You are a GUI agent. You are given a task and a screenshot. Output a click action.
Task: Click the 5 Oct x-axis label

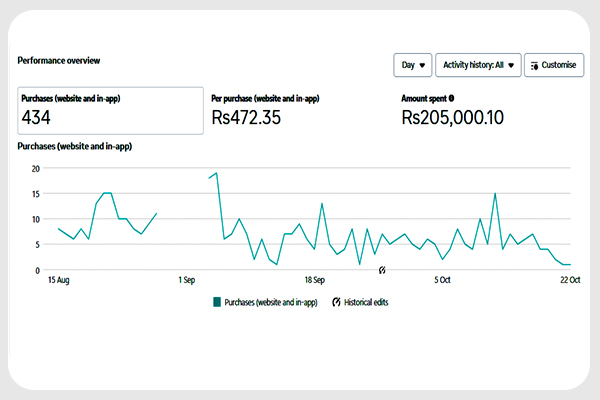pos(442,281)
